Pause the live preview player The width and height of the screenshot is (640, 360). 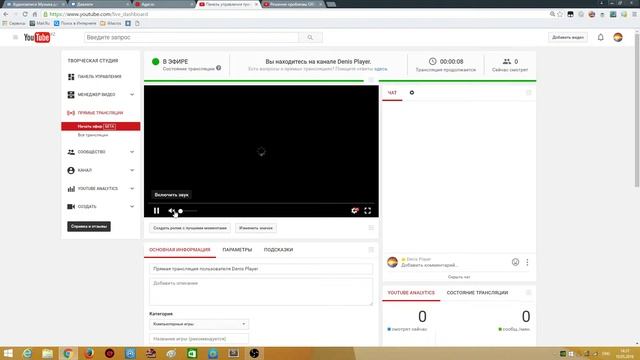[156, 211]
